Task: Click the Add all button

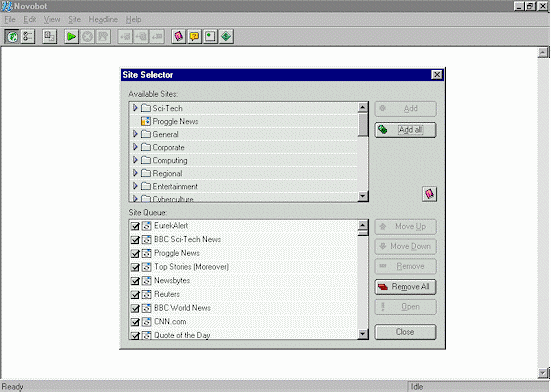Action: 406,130
